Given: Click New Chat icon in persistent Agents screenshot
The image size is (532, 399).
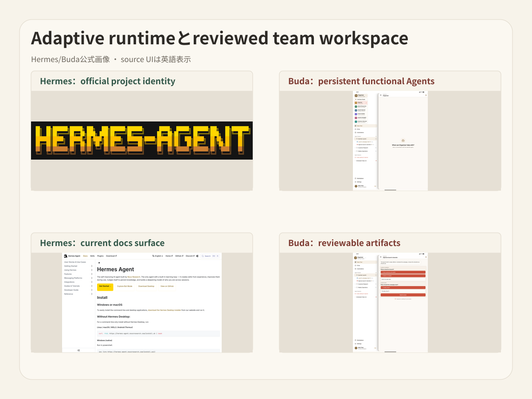Looking at the screenshot, I should pyautogui.click(x=356, y=126).
